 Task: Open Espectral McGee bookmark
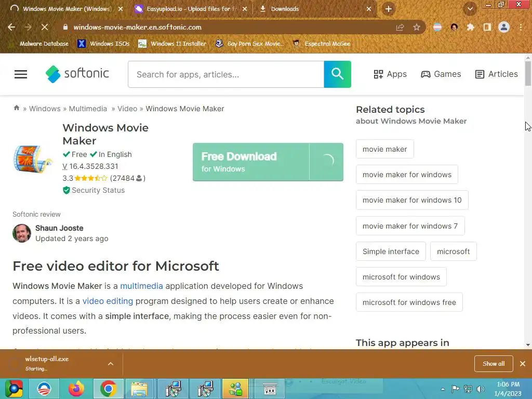click(322, 44)
